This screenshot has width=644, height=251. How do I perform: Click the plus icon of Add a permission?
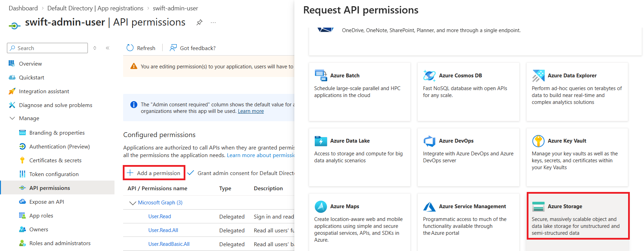(x=130, y=173)
